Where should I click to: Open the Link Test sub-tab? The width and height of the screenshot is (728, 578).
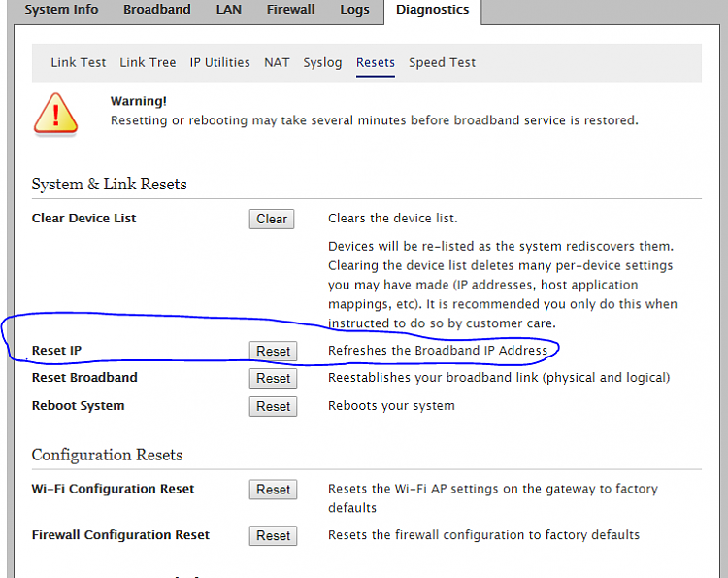[x=79, y=63]
